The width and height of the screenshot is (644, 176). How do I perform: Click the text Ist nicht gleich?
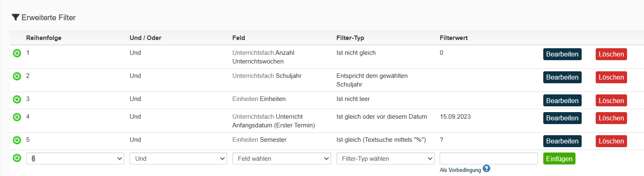(356, 53)
